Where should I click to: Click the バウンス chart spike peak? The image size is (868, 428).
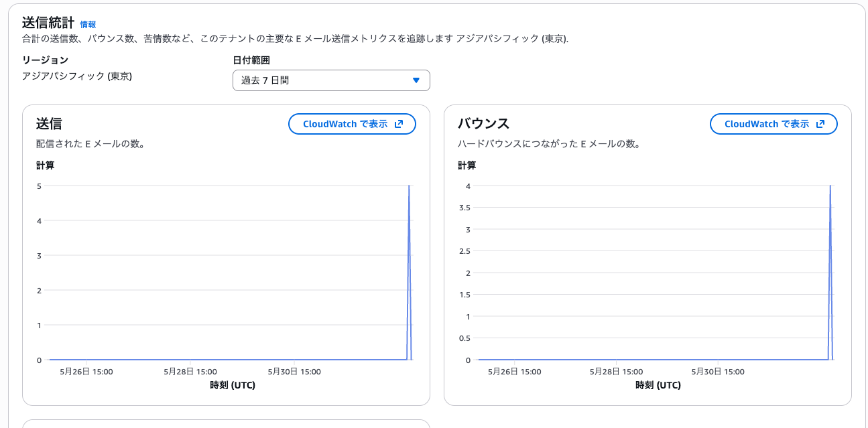830,186
